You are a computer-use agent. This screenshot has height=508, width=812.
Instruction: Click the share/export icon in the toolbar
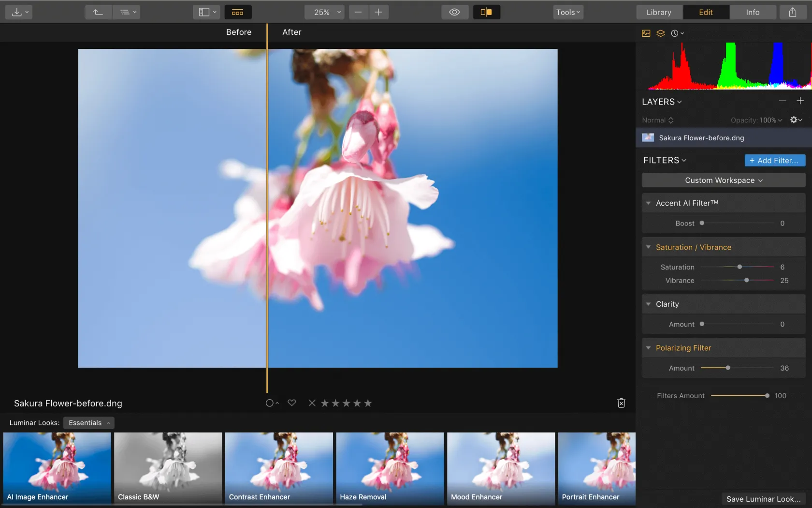pyautogui.click(x=792, y=12)
